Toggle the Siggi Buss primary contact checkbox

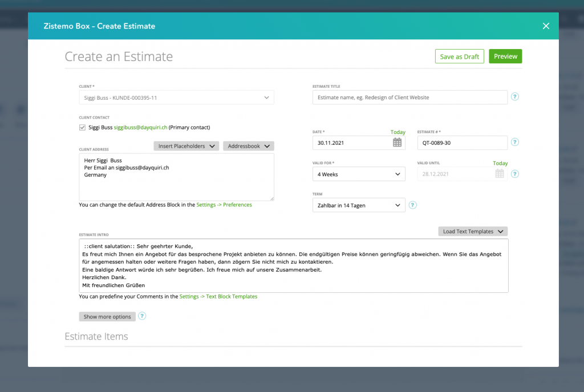(82, 127)
